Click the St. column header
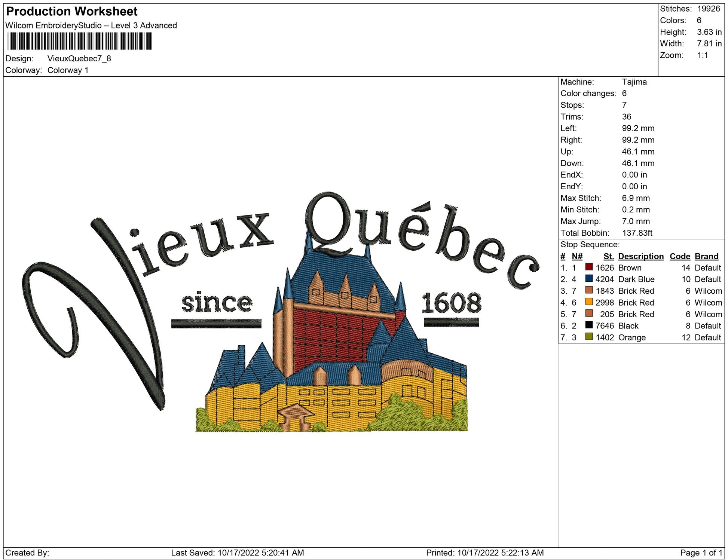728x560 pixels. (608, 256)
